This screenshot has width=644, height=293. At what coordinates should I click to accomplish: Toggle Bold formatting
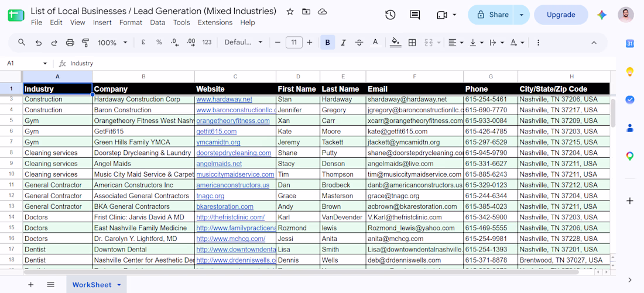[327, 42]
